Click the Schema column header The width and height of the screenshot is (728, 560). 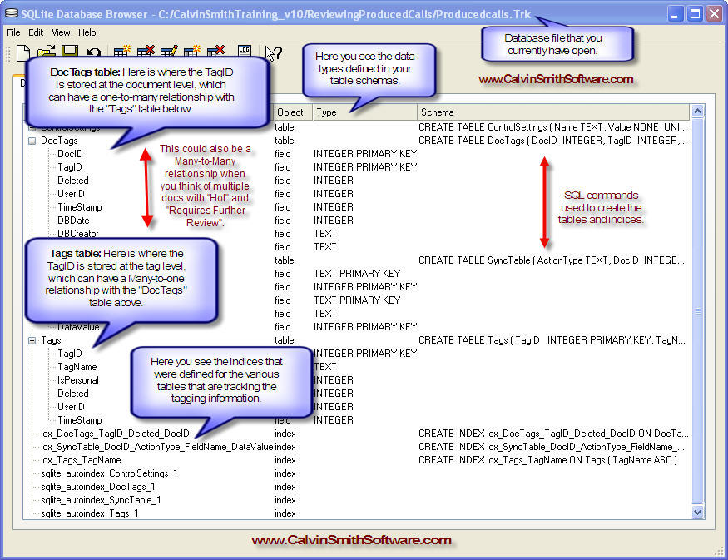point(552,112)
